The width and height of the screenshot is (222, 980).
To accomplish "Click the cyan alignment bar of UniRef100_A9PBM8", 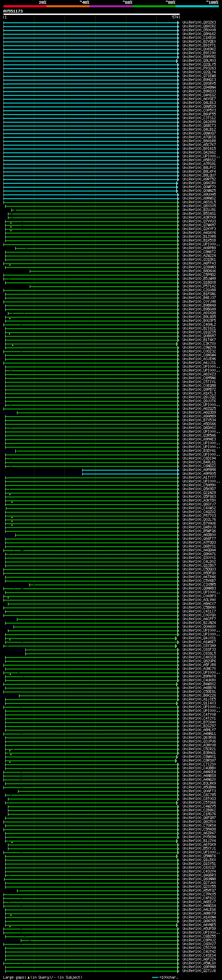I will coord(130,470).
